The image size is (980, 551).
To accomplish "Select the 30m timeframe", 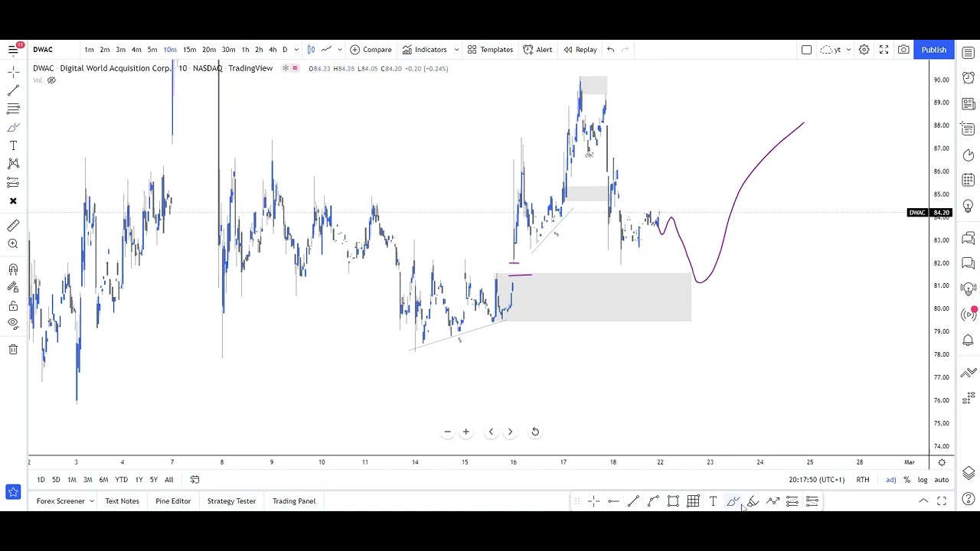I will [228, 50].
